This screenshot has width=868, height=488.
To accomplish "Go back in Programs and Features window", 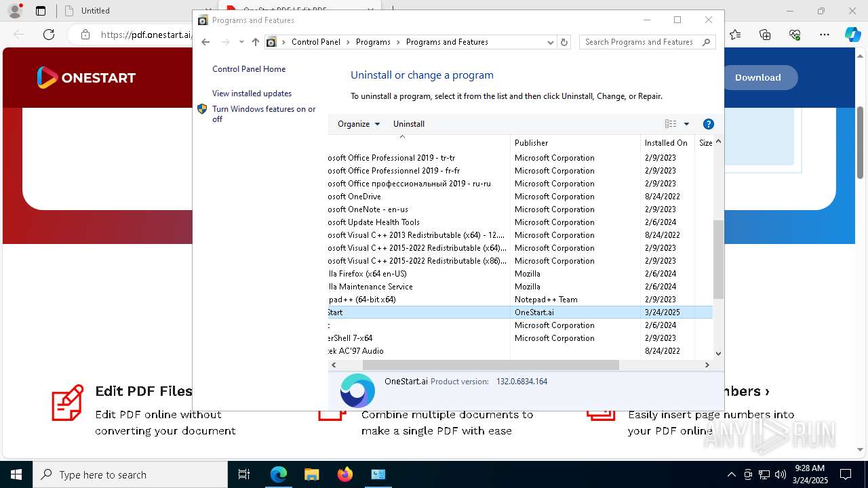I will coord(205,42).
